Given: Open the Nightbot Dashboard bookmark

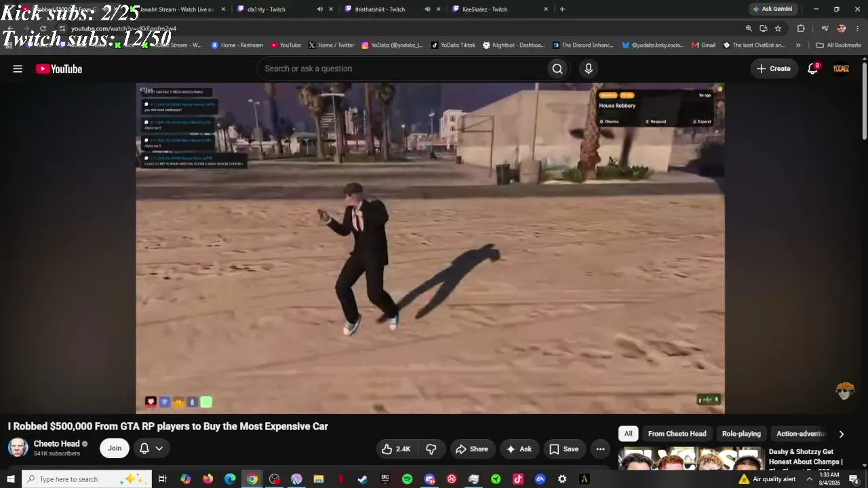Looking at the screenshot, I should pyautogui.click(x=513, y=45).
